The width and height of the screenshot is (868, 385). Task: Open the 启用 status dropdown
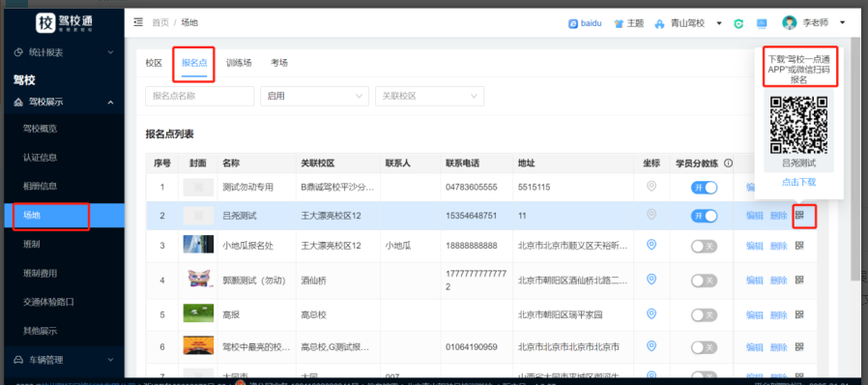(314, 96)
